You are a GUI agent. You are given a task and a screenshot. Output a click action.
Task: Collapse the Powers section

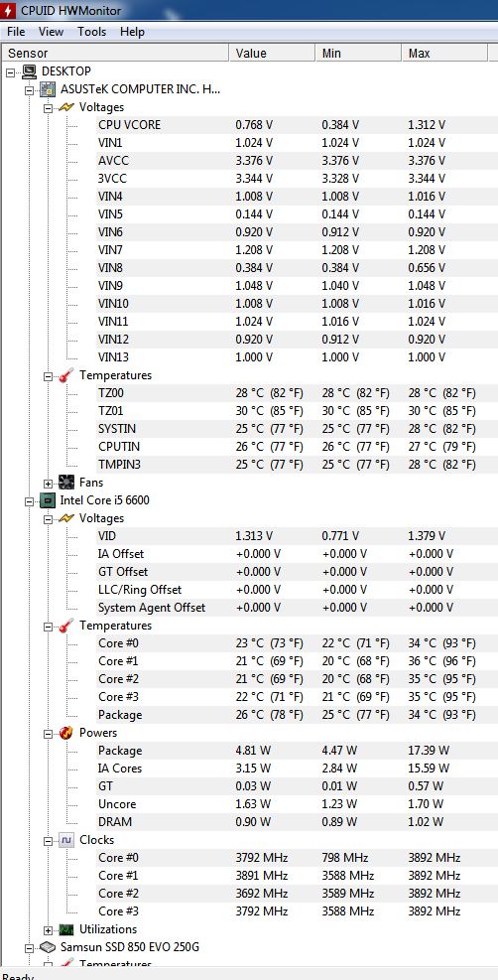click(48, 734)
